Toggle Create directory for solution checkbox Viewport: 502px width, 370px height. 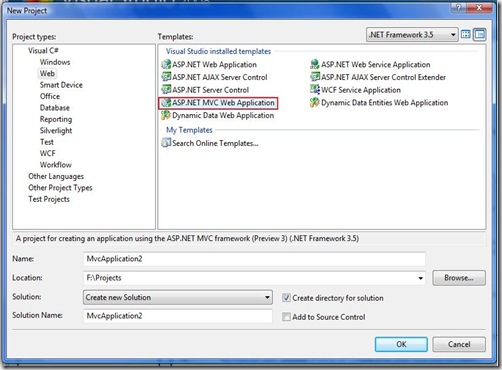[x=286, y=298]
